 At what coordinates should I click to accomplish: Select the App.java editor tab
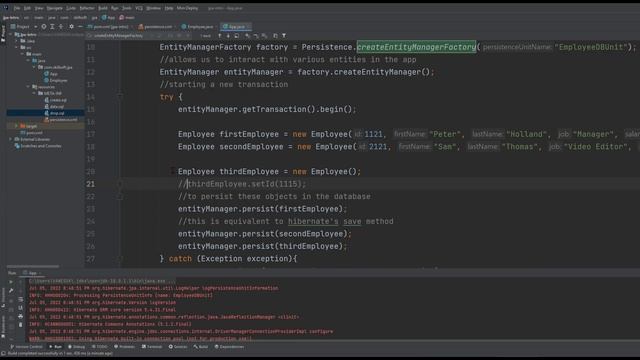click(x=236, y=27)
